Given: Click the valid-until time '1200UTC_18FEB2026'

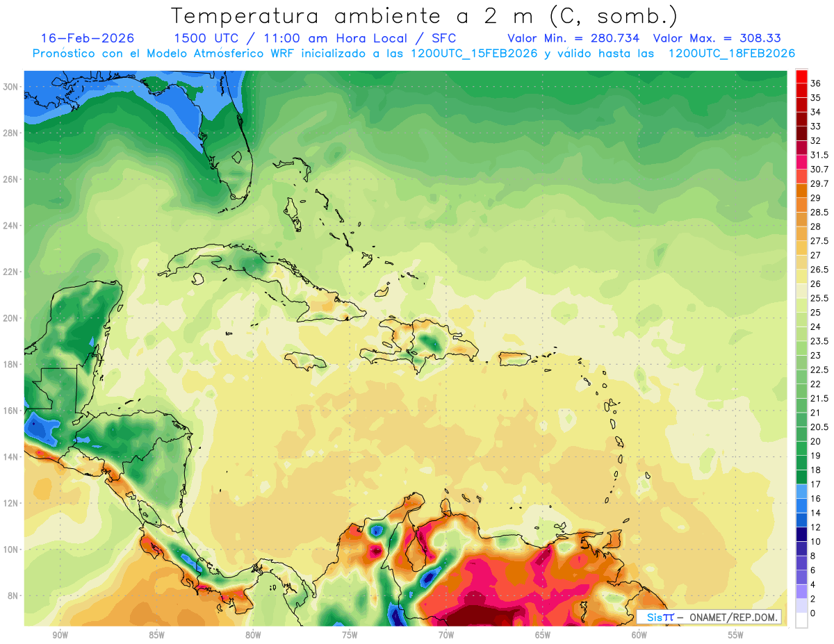Looking at the screenshot, I should pos(731,53).
